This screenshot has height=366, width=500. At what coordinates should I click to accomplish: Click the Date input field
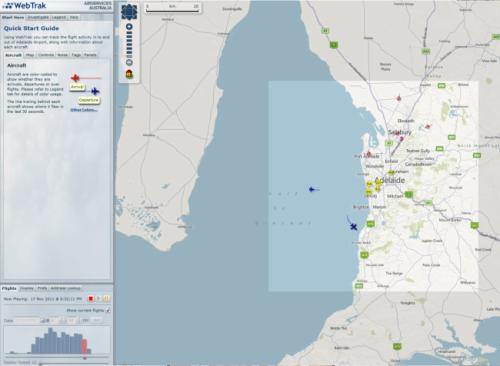click(x=27, y=320)
